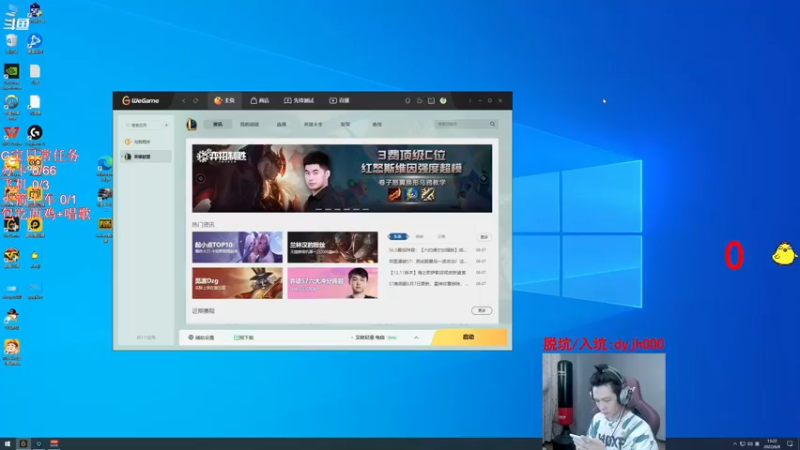
Task: Show next banner with right arrow
Action: tap(484, 178)
